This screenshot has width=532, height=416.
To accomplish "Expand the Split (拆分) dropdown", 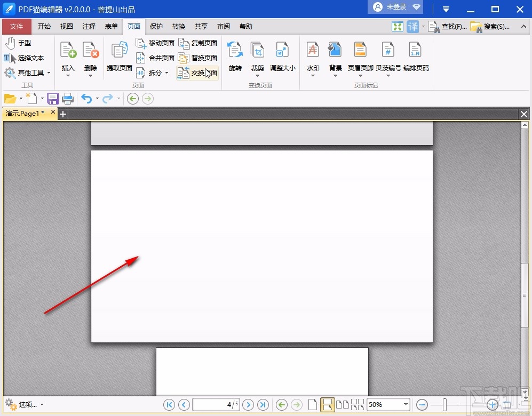I will (x=166, y=73).
